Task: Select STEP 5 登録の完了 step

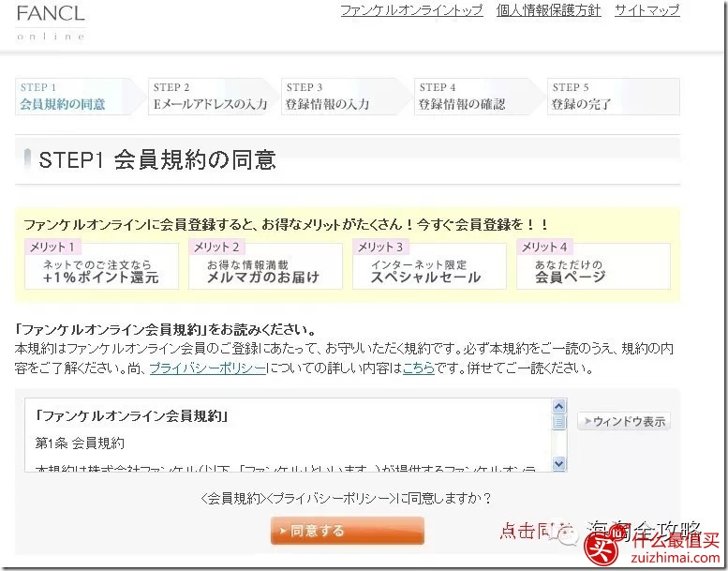Action: click(x=614, y=97)
